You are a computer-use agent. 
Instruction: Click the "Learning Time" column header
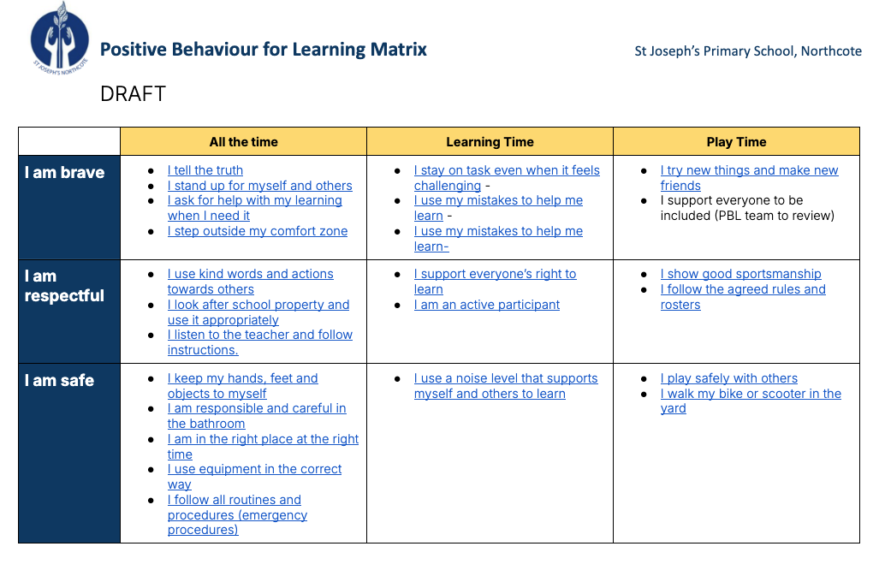(x=490, y=142)
